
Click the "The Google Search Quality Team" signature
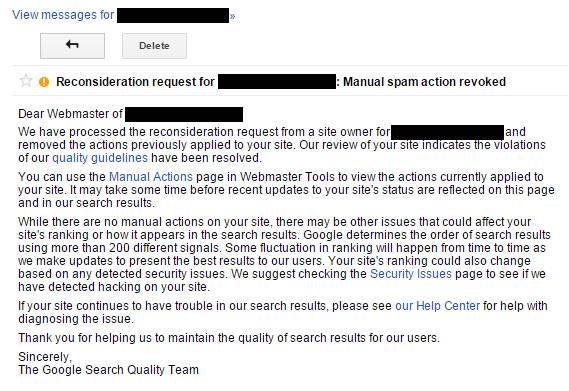click(x=109, y=370)
